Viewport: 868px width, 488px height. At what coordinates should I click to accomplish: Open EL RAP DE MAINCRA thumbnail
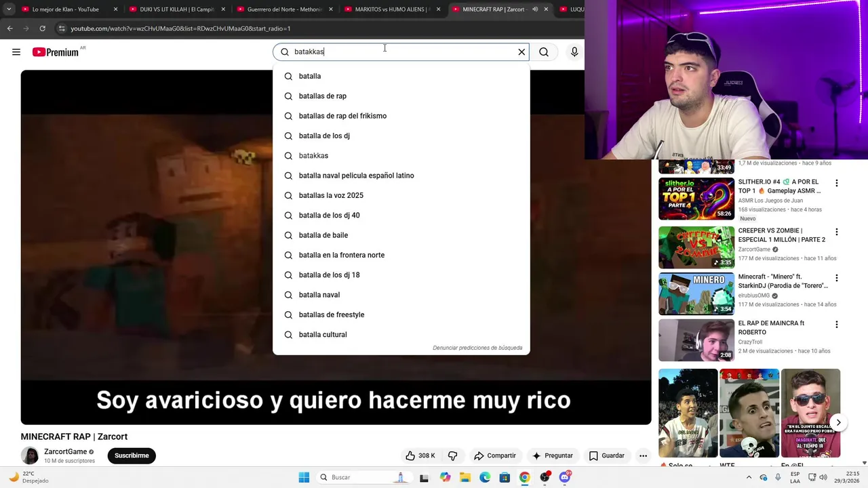click(696, 340)
